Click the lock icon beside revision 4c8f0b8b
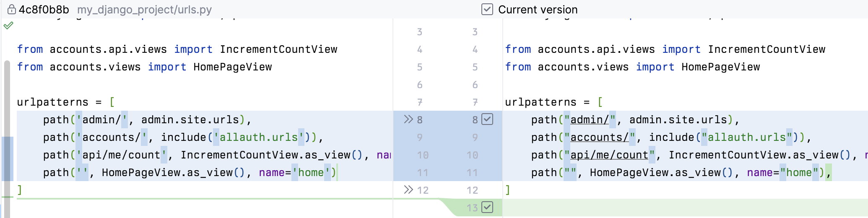Viewport: 868px width, 218px height. [11, 9]
